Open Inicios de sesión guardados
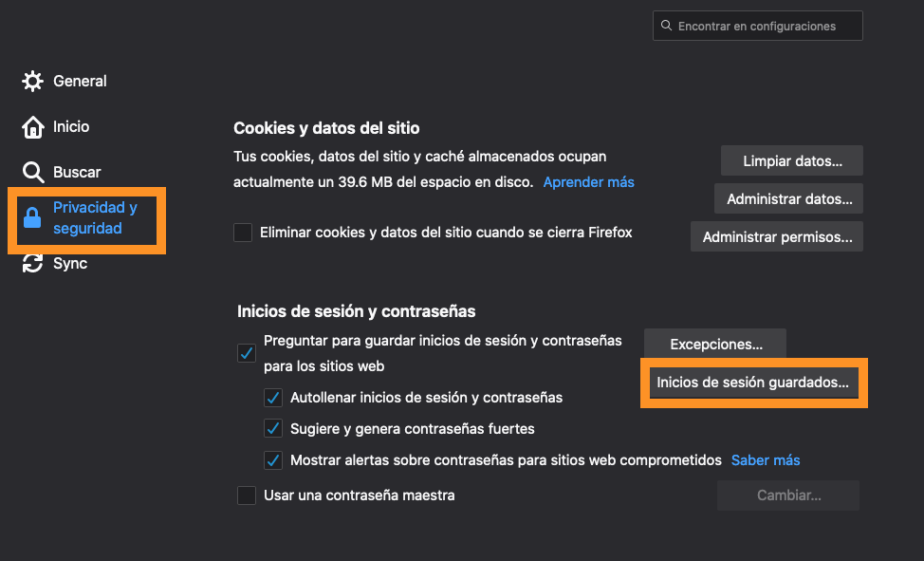The height and width of the screenshot is (561, 924). (x=753, y=383)
